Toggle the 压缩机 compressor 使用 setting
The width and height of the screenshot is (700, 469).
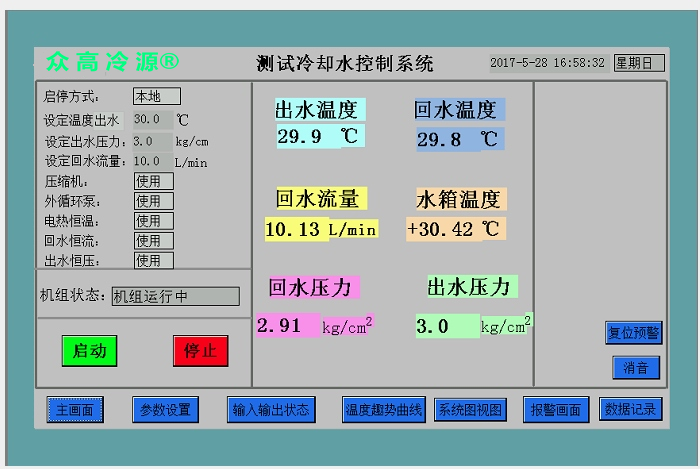pos(153,181)
